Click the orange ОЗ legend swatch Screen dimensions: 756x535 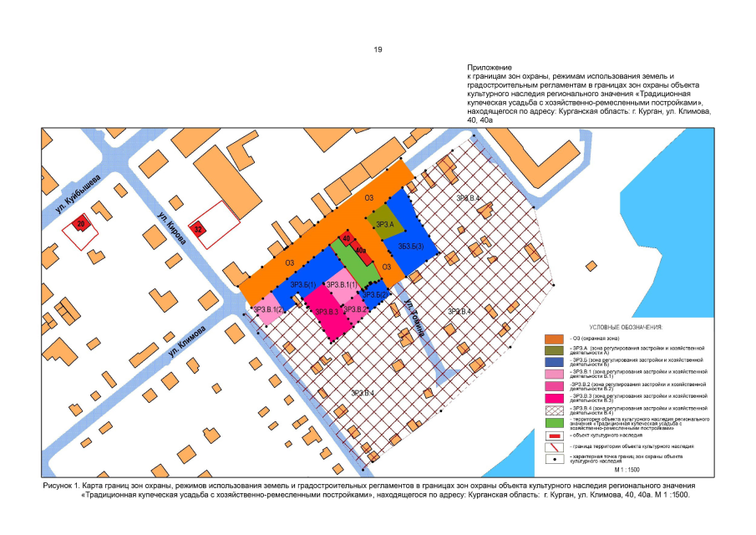[x=553, y=338]
